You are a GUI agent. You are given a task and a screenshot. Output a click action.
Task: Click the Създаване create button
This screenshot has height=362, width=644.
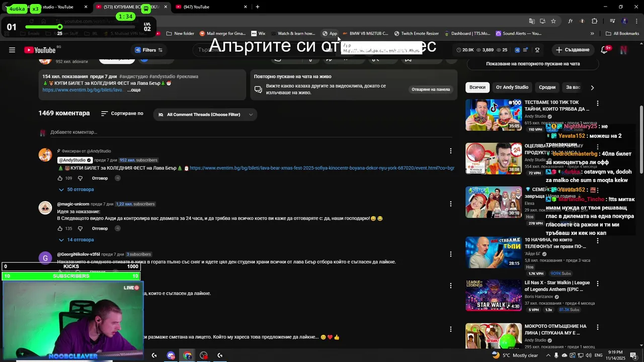tap(572, 50)
